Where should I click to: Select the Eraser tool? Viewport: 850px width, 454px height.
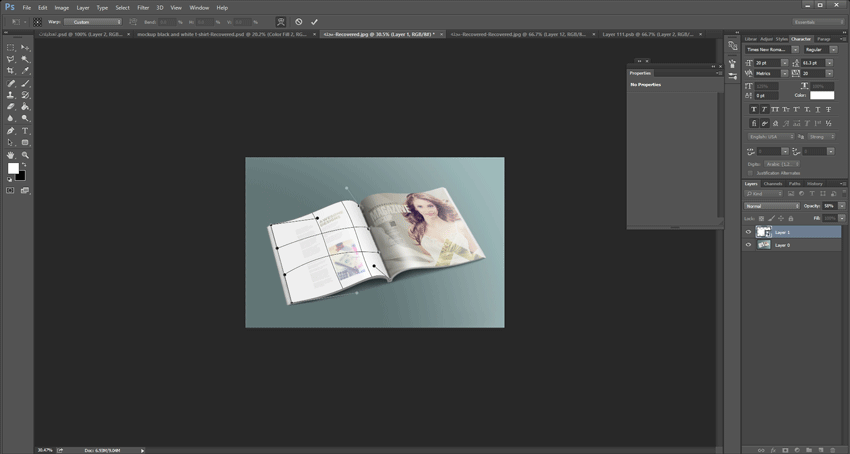tap(10, 107)
